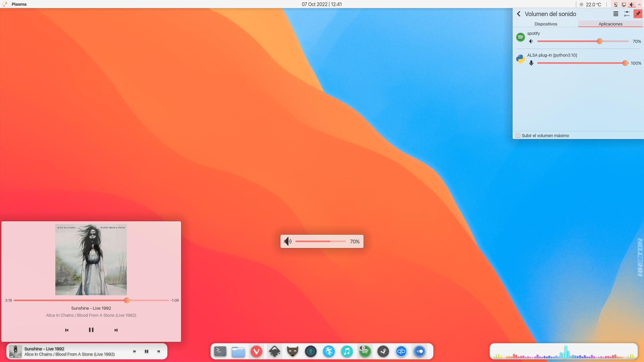Open the terminal from the dock
The image size is (644, 362).
(x=220, y=351)
